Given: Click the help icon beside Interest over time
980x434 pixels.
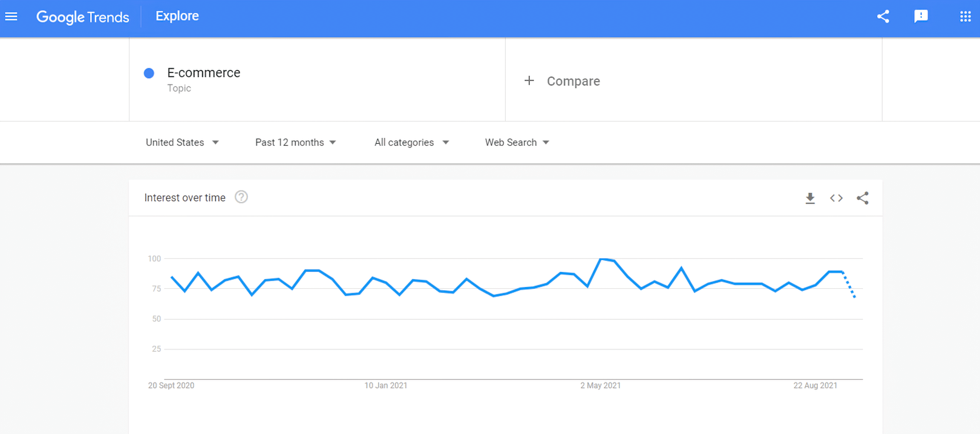Looking at the screenshot, I should coord(241,197).
